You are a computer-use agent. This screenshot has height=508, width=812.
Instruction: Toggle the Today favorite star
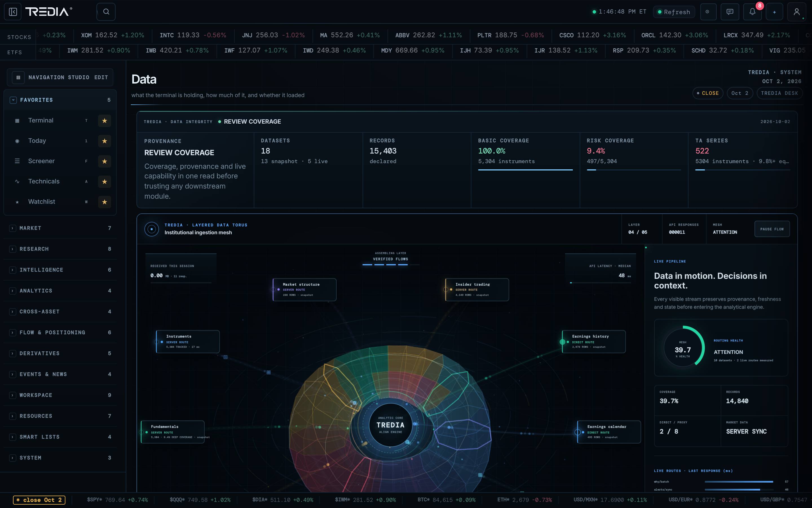pyautogui.click(x=104, y=141)
